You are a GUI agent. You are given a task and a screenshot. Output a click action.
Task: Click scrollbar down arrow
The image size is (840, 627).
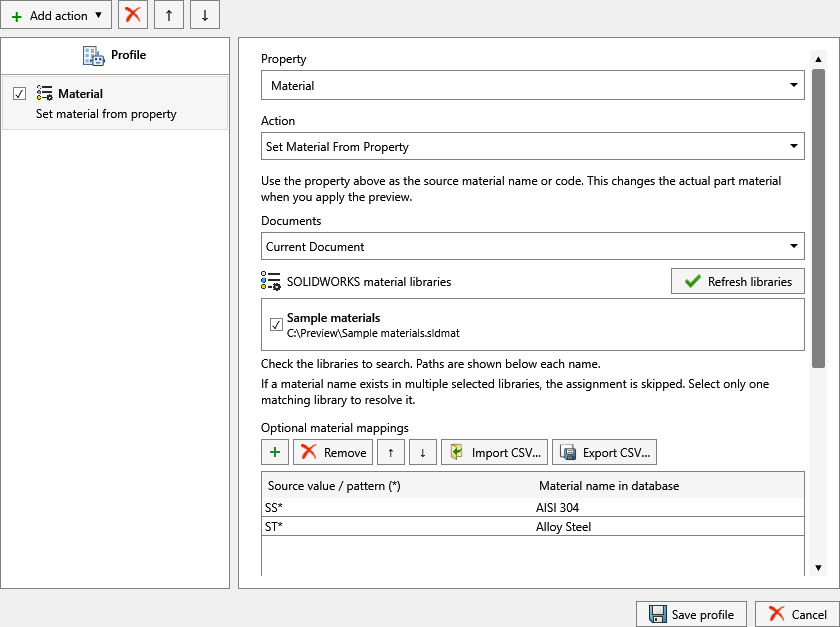click(x=818, y=568)
